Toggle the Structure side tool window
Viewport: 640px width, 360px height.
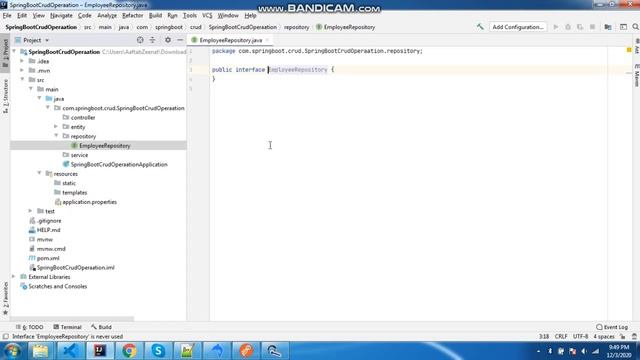[x=5, y=96]
